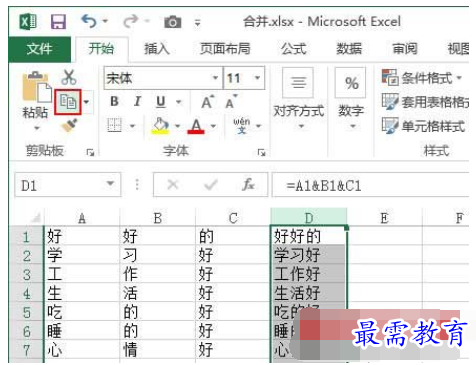Toggle italic formatting
The width and height of the screenshot is (476, 365).
137,102
